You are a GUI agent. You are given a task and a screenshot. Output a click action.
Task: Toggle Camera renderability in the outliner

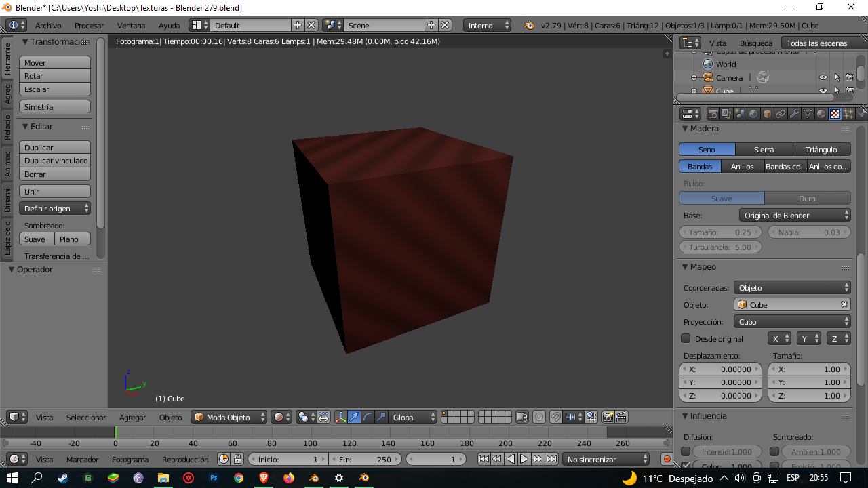pos(850,78)
